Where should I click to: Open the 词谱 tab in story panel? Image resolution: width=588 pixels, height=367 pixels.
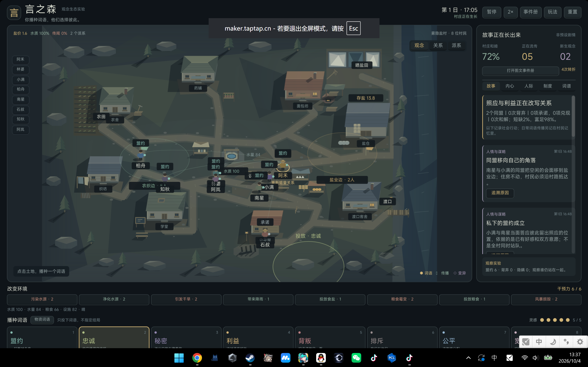coord(566,86)
